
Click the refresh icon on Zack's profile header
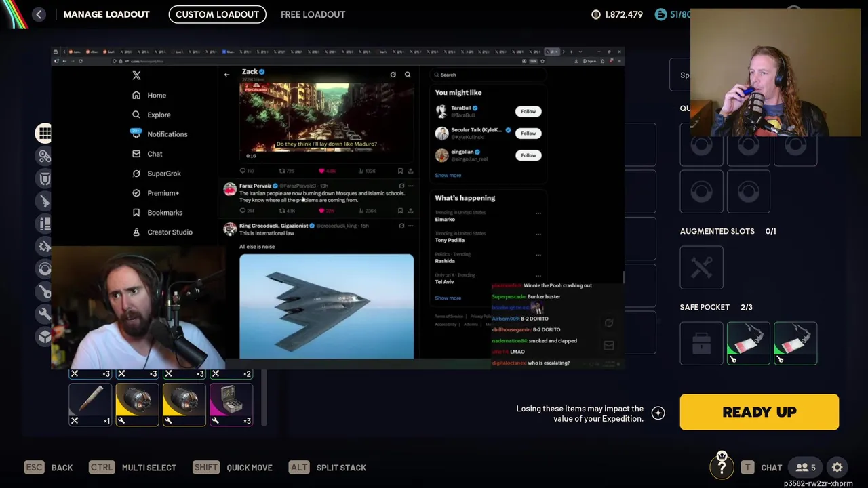tap(393, 75)
